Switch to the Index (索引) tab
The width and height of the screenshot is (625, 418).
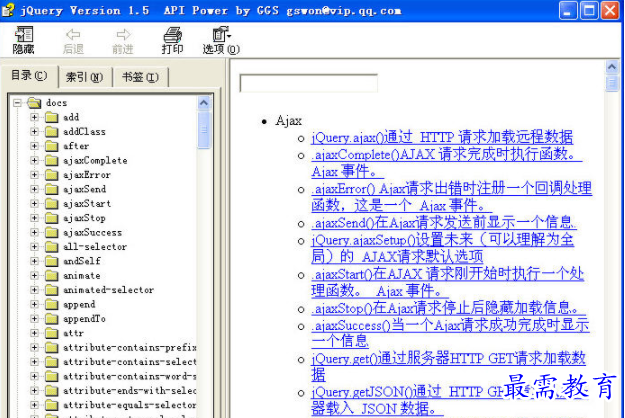pyautogui.click(x=85, y=77)
